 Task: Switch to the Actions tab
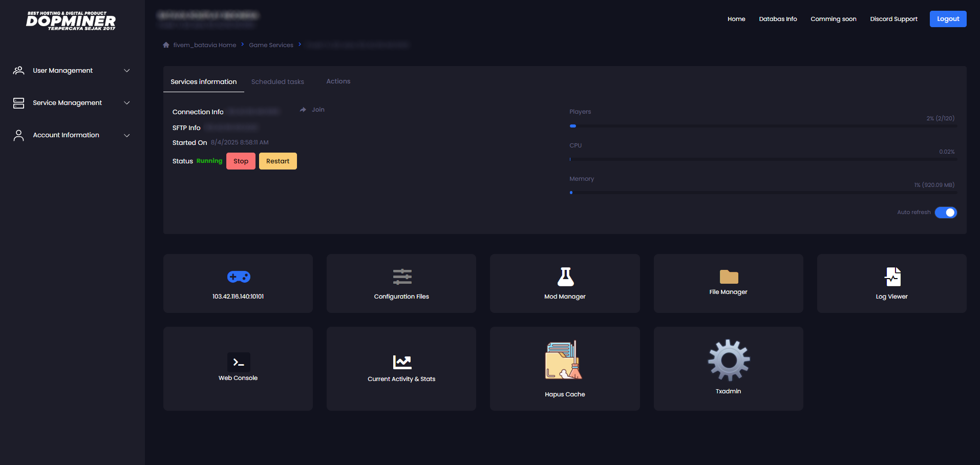[x=338, y=81]
